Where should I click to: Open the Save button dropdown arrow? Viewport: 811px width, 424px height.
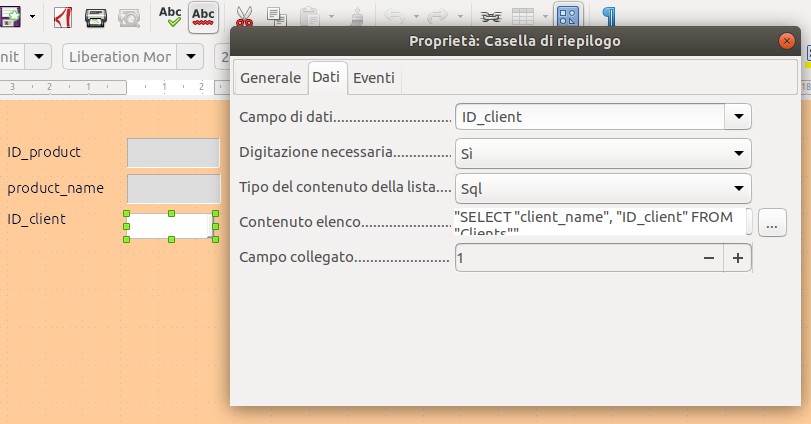tap(33, 17)
